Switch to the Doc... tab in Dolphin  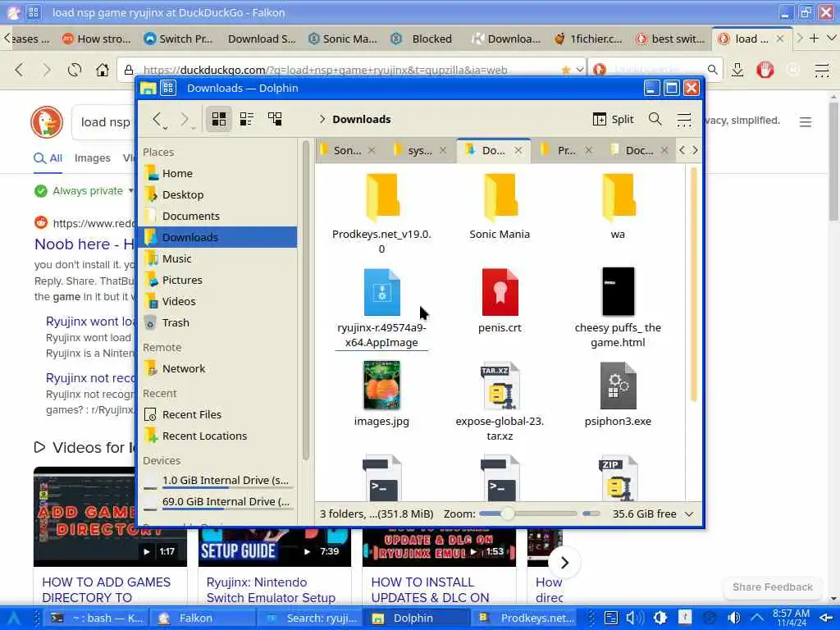(x=639, y=151)
